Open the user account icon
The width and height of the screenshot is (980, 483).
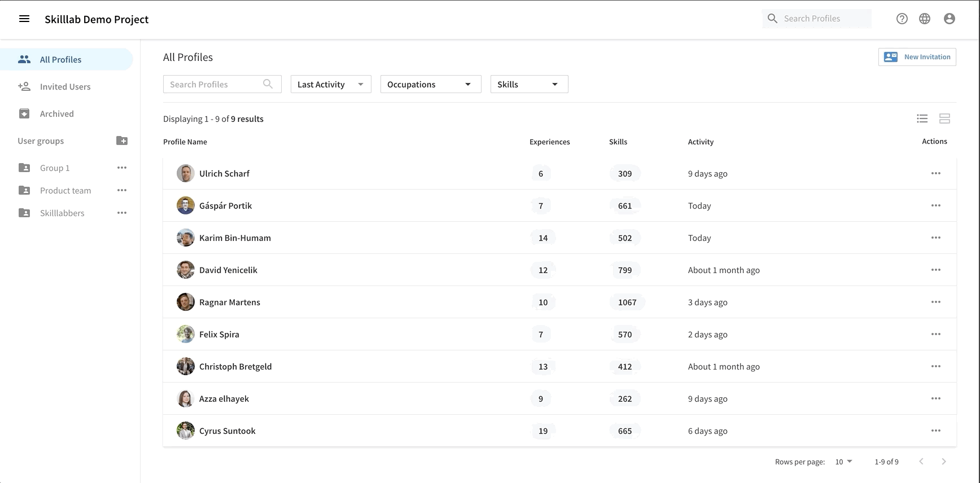950,19
